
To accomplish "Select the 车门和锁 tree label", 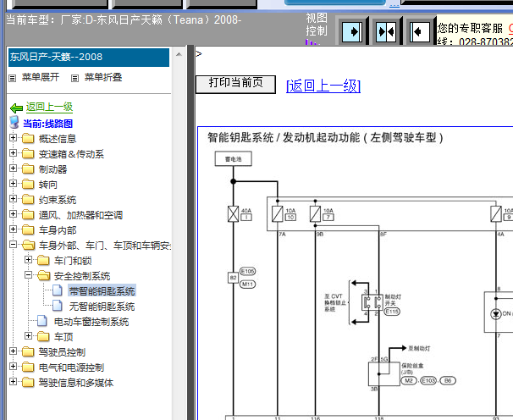I will tap(73, 261).
